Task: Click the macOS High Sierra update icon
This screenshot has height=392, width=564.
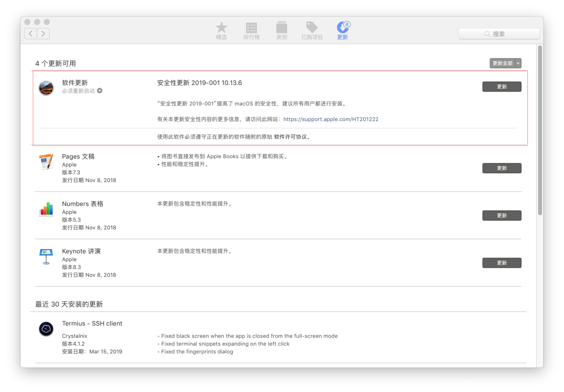Action: point(46,88)
